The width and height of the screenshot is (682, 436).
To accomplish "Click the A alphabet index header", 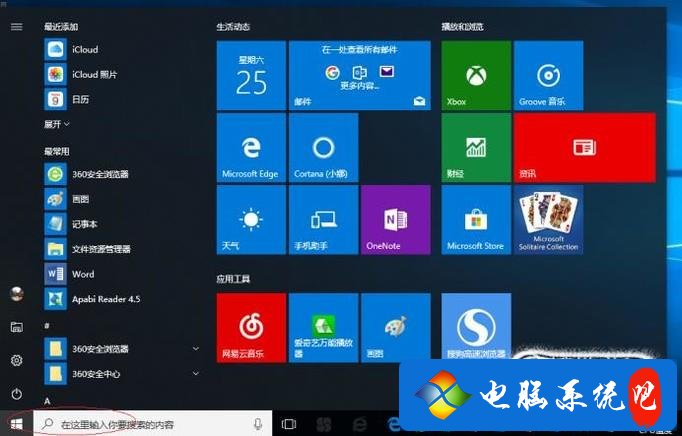I will 47,401.
